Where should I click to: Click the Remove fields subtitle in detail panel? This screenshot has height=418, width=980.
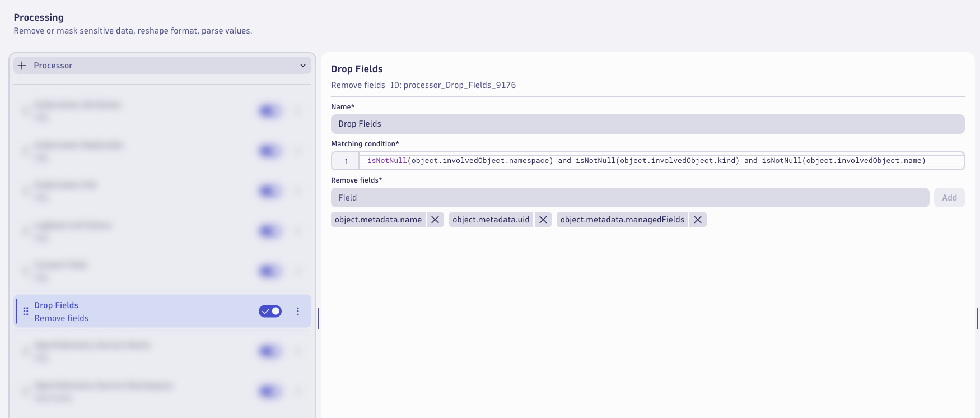(358, 85)
